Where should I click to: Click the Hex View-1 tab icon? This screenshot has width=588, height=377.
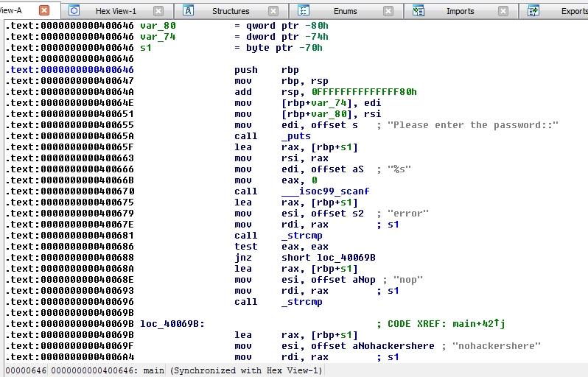coord(74,10)
